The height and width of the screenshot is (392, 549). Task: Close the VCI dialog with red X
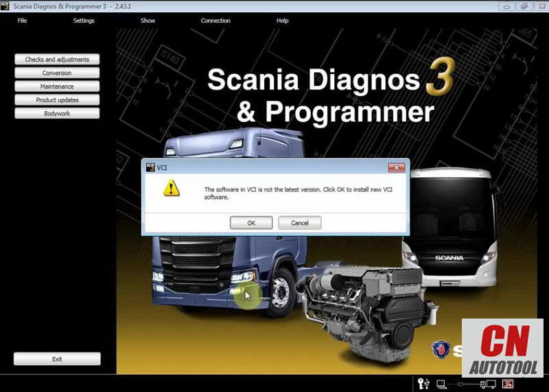point(397,168)
